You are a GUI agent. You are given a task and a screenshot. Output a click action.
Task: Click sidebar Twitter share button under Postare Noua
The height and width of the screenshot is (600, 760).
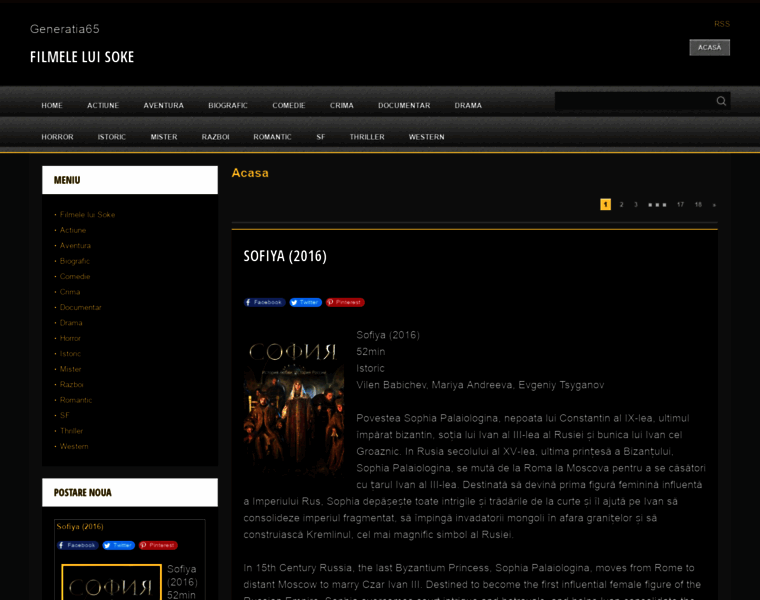(119, 545)
